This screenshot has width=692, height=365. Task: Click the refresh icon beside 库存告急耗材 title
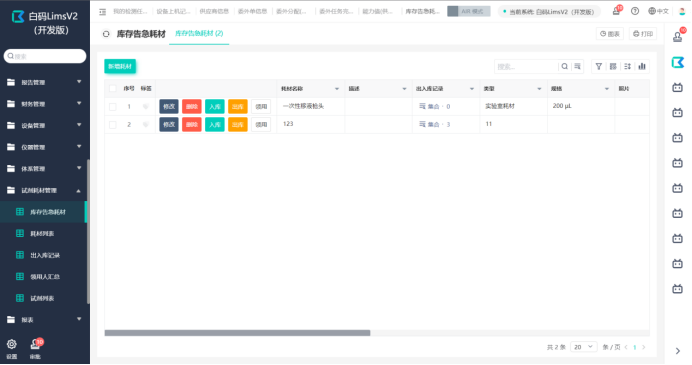coord(106,34)
